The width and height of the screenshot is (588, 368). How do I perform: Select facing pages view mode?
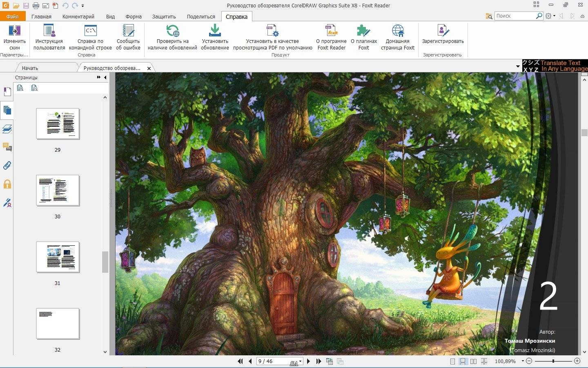[473, 361]
